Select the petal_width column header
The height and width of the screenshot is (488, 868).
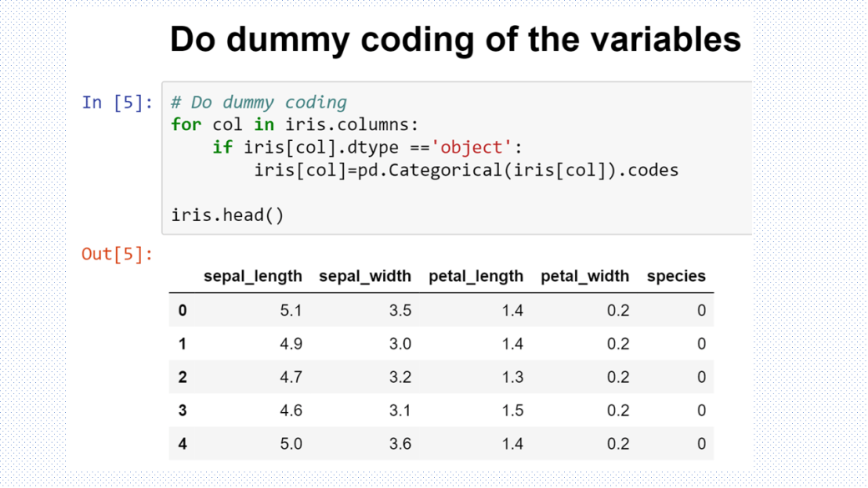tap(584, 275)
